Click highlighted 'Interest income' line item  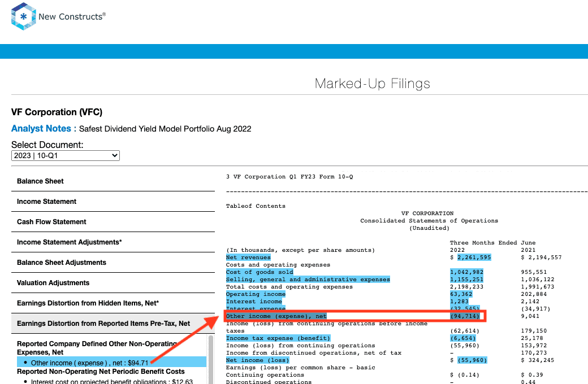tap(253, 302)
